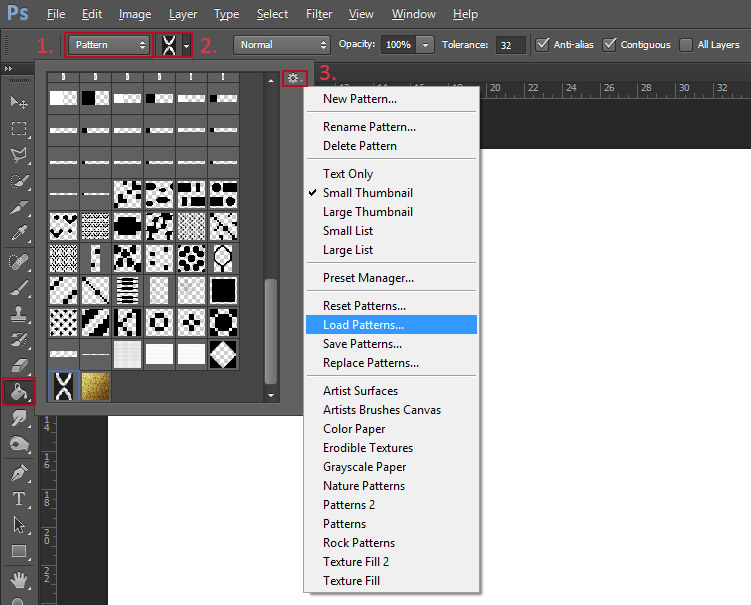The width and height of the screenshot is (751, 605).
Task: Open the pattern picker gear menu
Action: coord(293,77)
